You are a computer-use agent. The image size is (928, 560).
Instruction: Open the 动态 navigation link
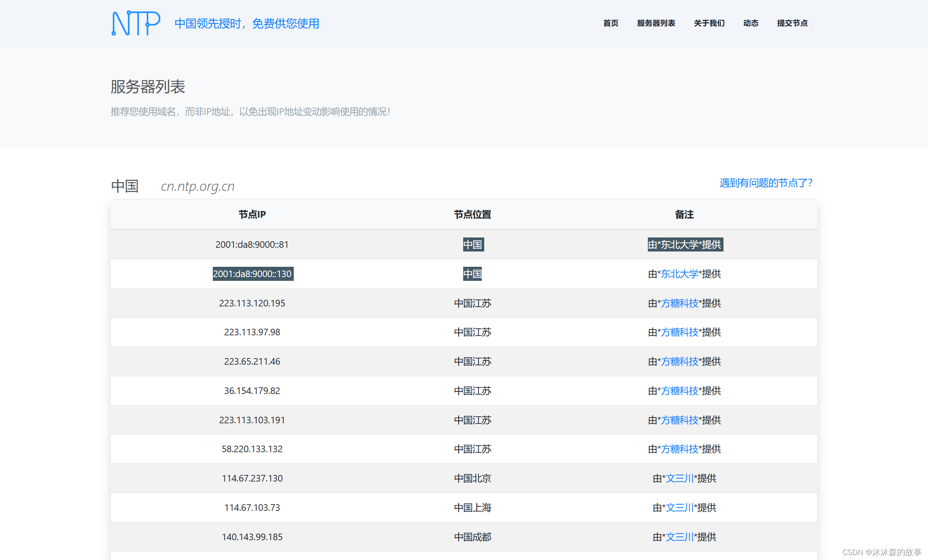click(x=750, y=23)
